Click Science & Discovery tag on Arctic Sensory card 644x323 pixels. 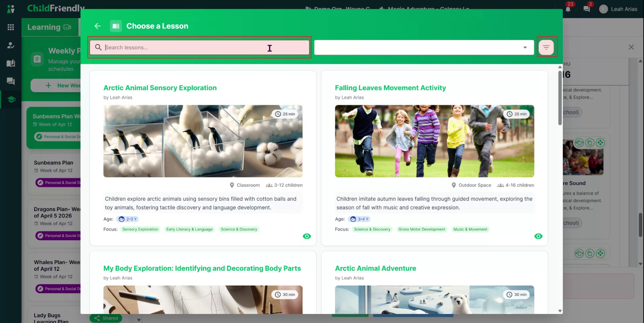click(239, 229)
